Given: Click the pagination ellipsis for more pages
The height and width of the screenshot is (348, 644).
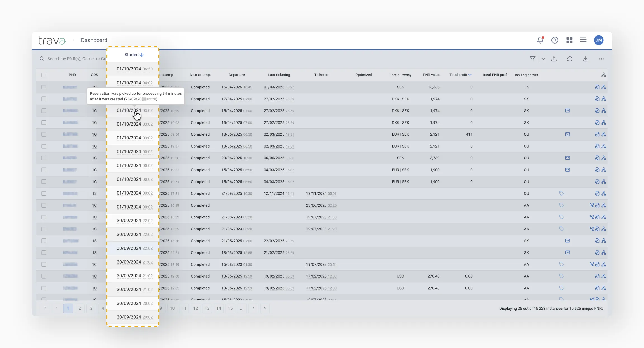Looking at the screenshot, I should point(242,308).
